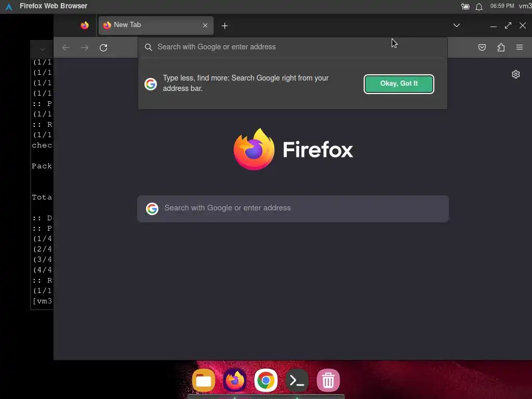Open the notifications bell in top panel

(x=478, y=6)
